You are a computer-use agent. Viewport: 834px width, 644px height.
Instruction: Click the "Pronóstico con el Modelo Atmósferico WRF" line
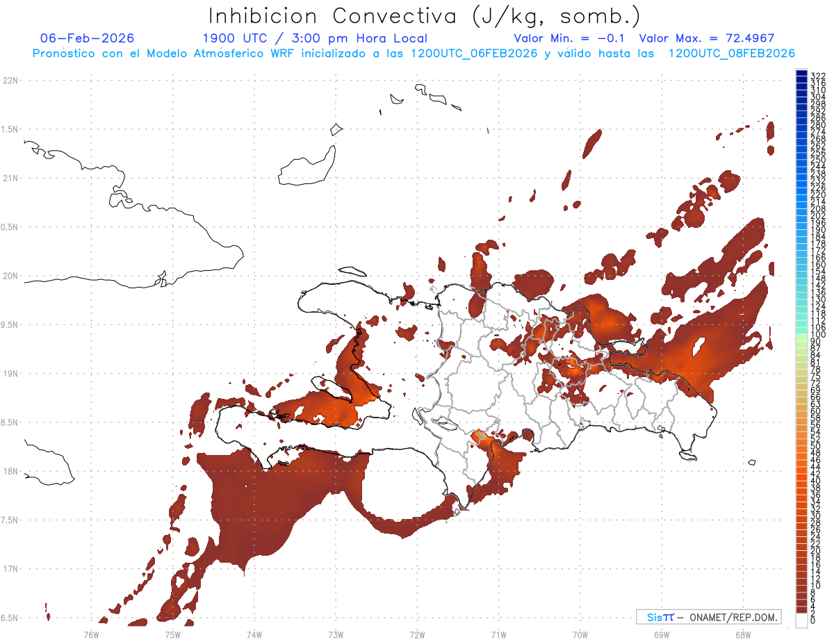(414, 53)
